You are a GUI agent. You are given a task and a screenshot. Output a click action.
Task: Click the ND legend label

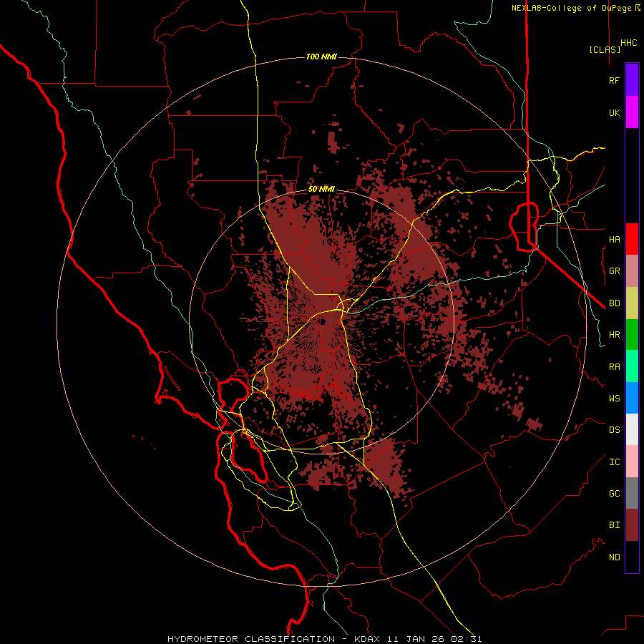click(615, 557)
